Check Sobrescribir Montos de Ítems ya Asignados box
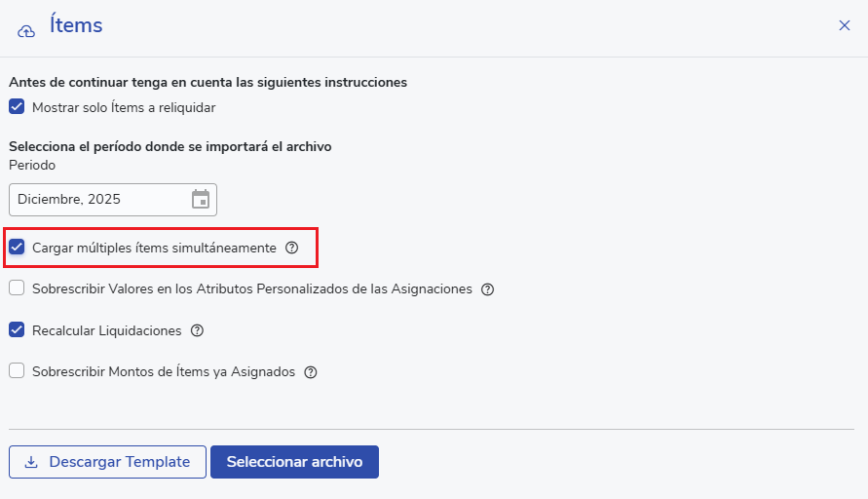Image resolution: width=868 pixels, height=499 pixels. coord(17,371)
